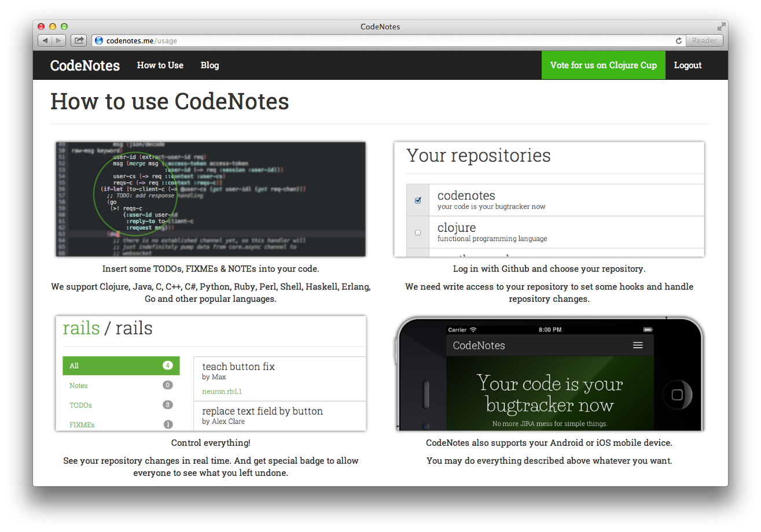Click 'functional programming language' description
This screenshot has width=761, height=532.
492,238
